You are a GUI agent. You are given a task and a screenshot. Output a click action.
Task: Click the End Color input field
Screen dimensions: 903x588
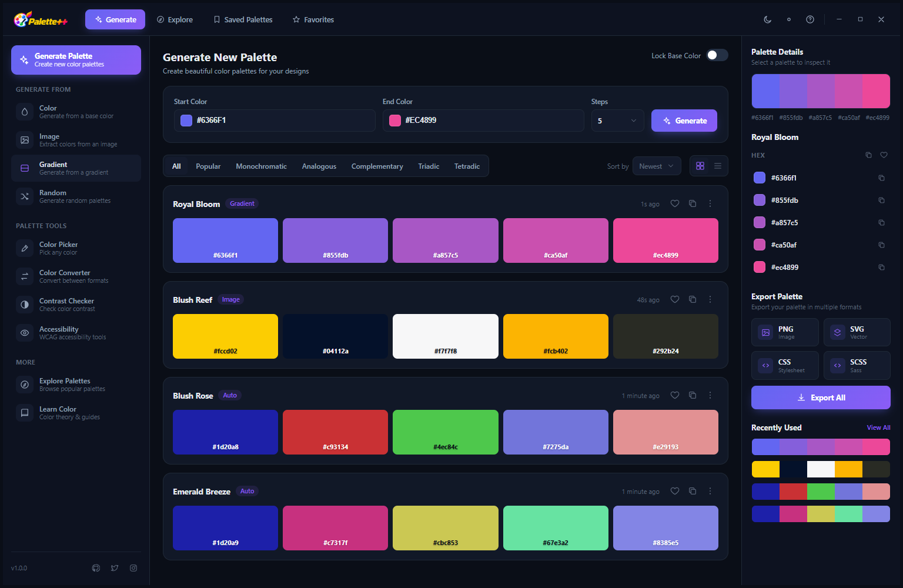tap(483, 121)
